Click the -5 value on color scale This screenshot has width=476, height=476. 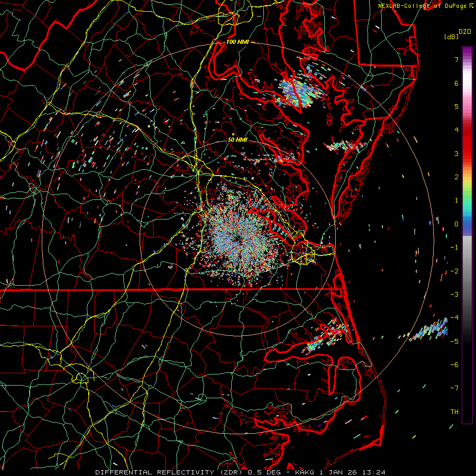[454, 341]
